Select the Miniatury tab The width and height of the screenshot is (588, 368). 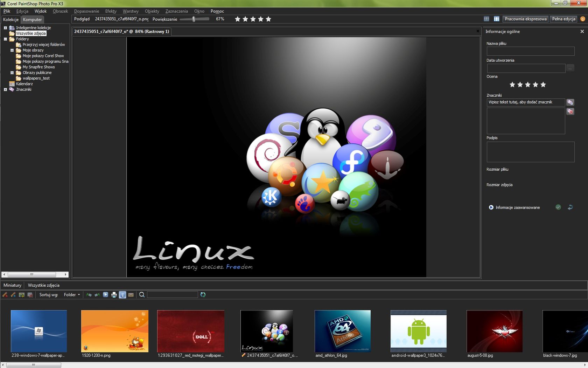(x=12, y=285)
